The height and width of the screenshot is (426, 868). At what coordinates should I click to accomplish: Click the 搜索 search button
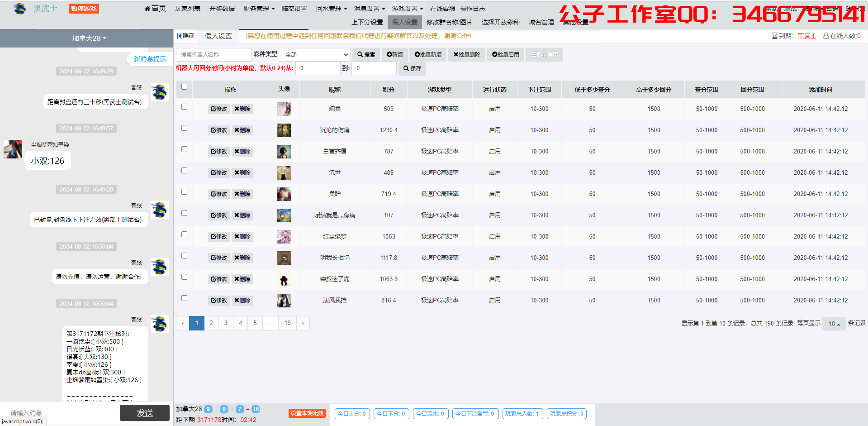pyautogui.click(x=366, y=55)
